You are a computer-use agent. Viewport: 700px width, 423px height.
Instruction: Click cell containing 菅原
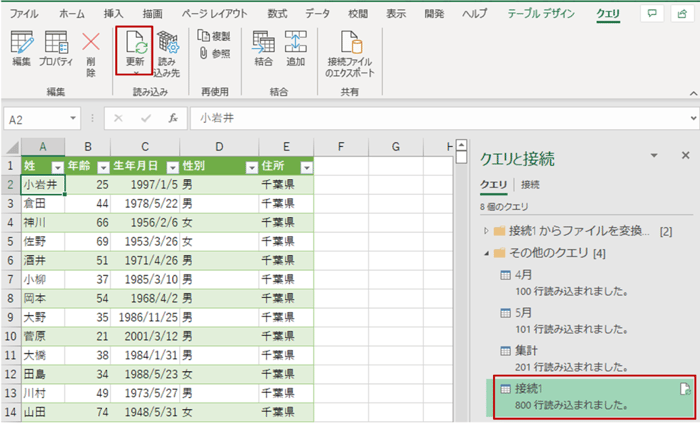click(x=43, y=336)
